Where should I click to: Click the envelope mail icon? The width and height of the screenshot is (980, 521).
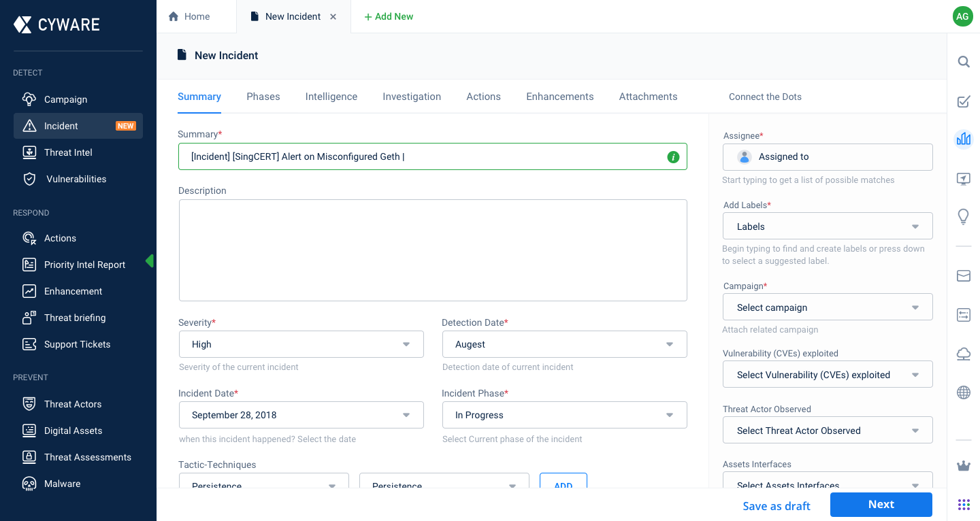(x=964, y=275)
